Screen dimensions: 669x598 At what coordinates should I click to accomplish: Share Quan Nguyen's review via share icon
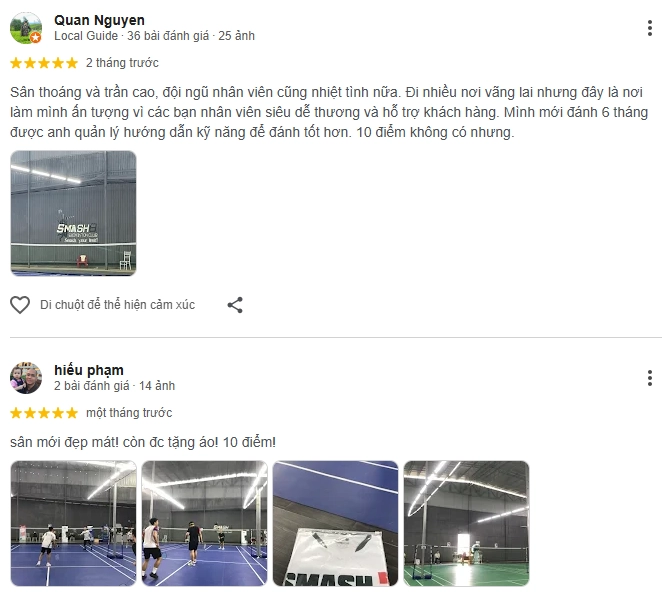click(235, 305)
